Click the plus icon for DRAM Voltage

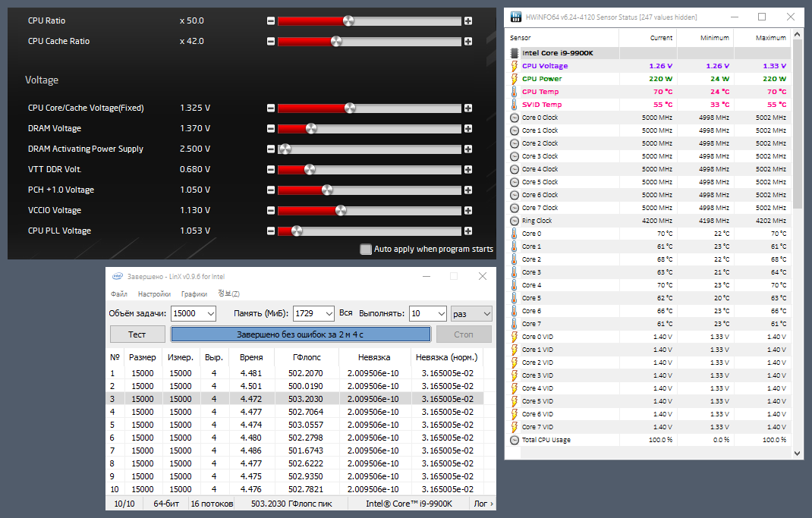click(x=468, y=128)
